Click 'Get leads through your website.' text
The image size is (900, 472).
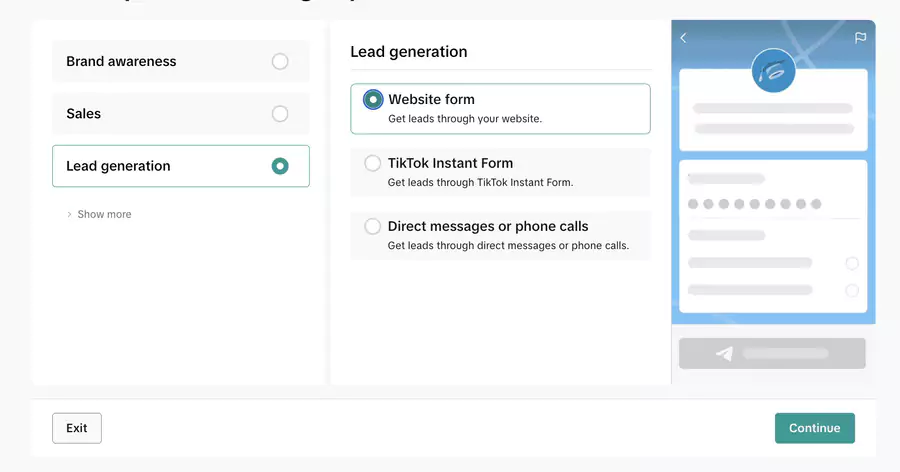coord(465,119)
